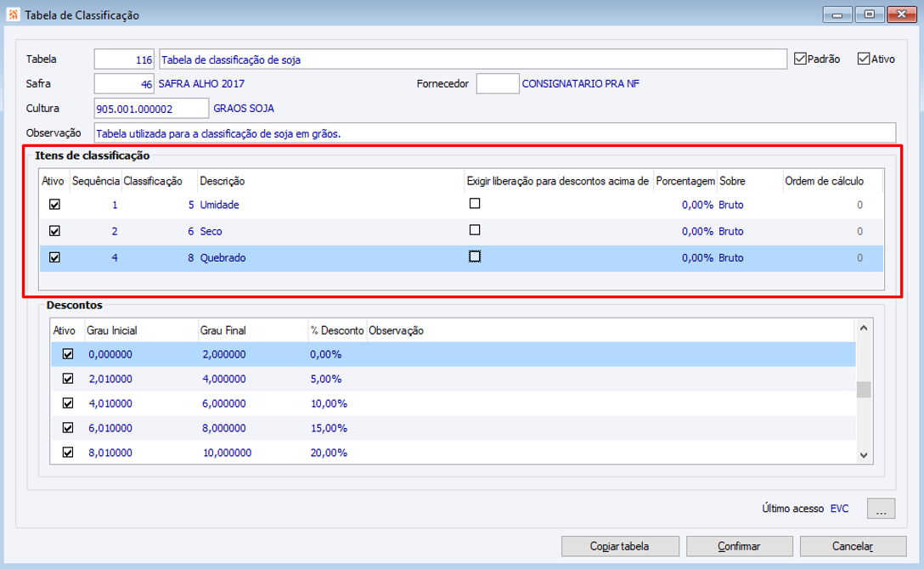Click the Porcentagem column header

pyautogui.click(x=685, y=181)
